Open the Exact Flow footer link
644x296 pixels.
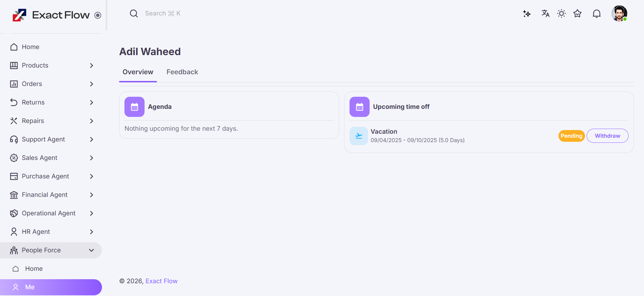click(161, 281)
